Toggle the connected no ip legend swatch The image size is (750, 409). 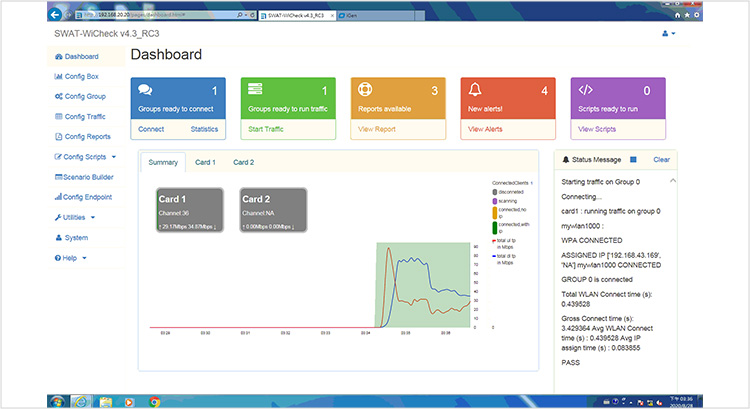click(495, 213)
